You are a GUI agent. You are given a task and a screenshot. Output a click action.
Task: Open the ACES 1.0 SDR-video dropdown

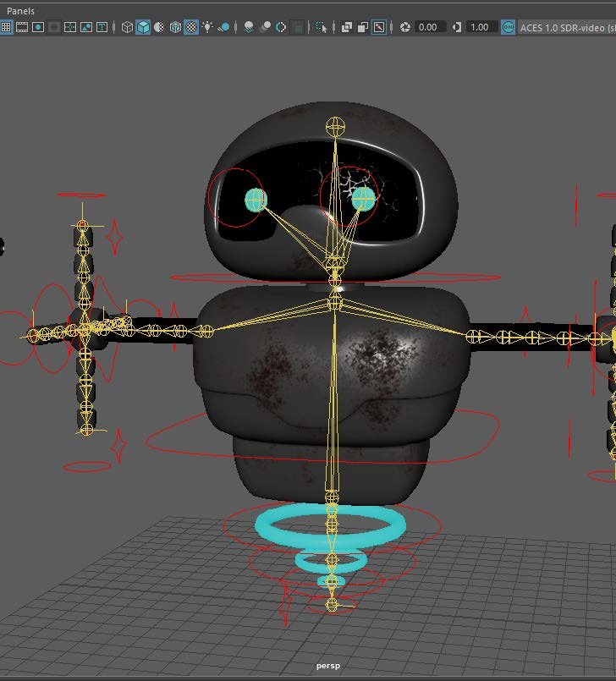point(567,27)
